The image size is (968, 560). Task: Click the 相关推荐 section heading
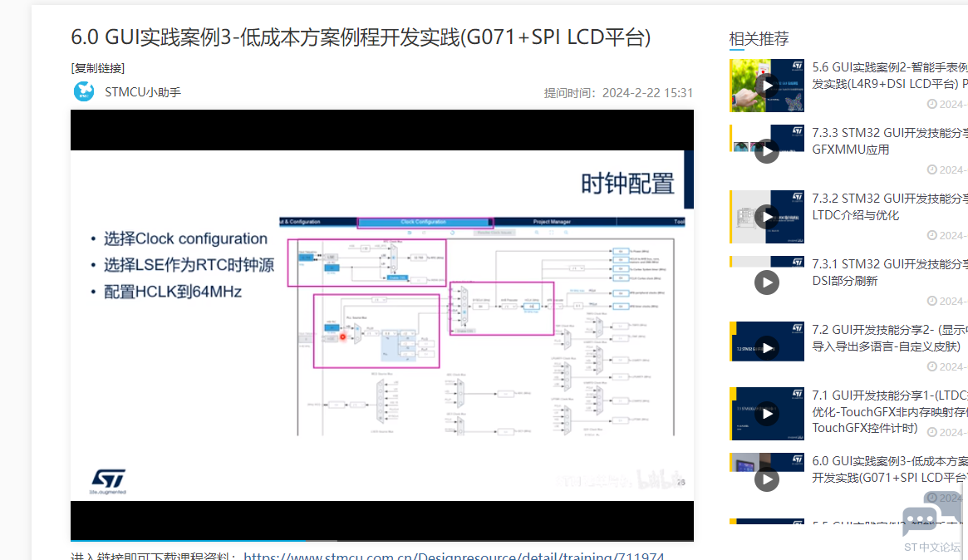pos(759,39)
